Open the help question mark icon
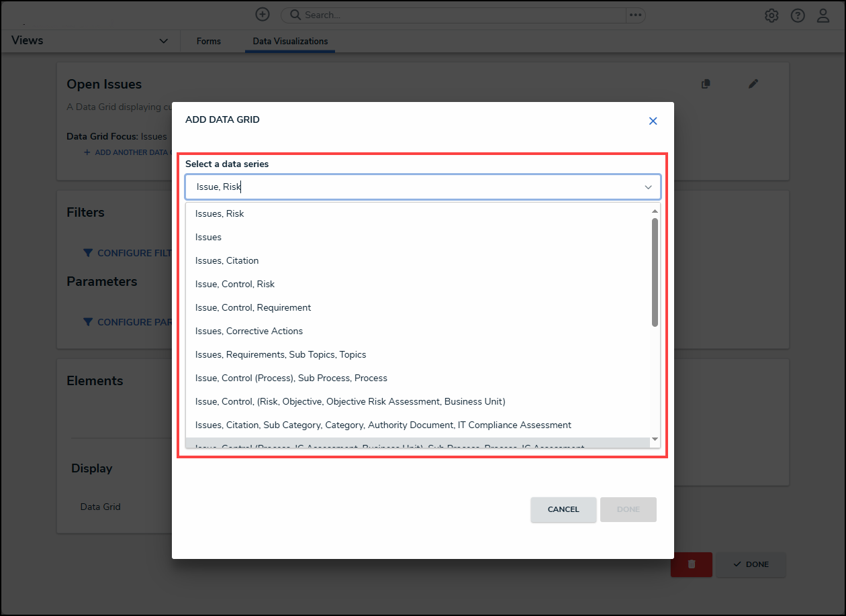The image size is (846, 616). [798, 15]
